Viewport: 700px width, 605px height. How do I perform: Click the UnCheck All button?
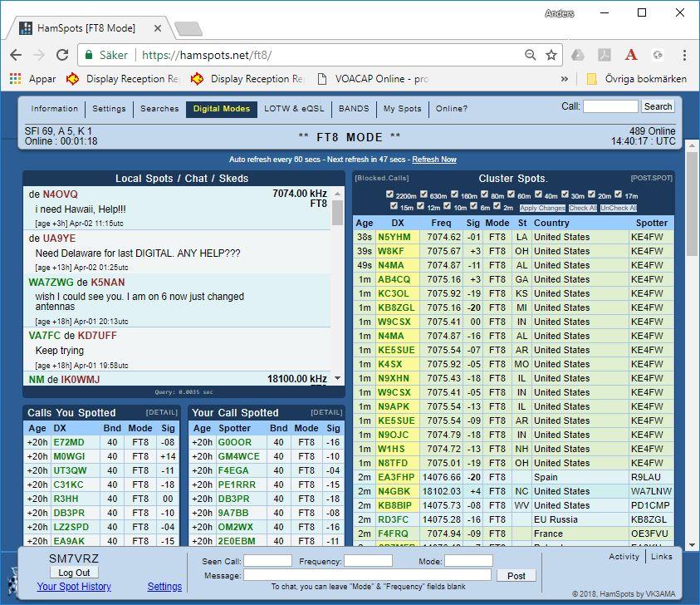point(619,208)
